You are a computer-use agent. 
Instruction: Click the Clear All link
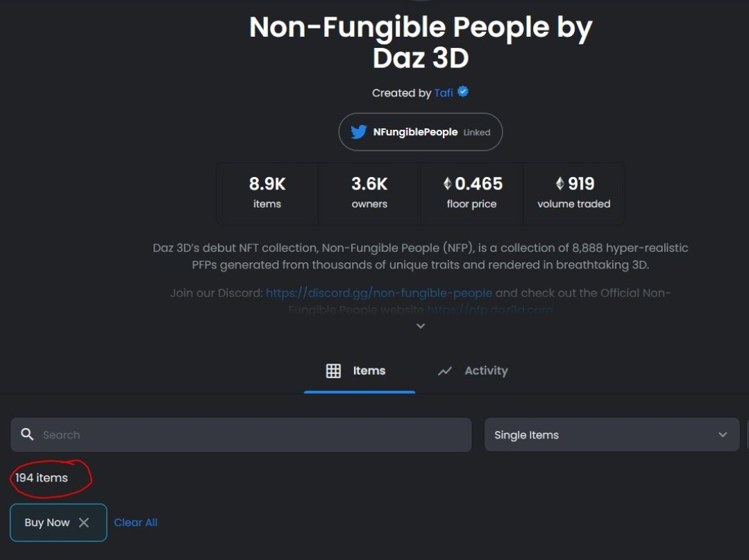(x=135, y=523)
